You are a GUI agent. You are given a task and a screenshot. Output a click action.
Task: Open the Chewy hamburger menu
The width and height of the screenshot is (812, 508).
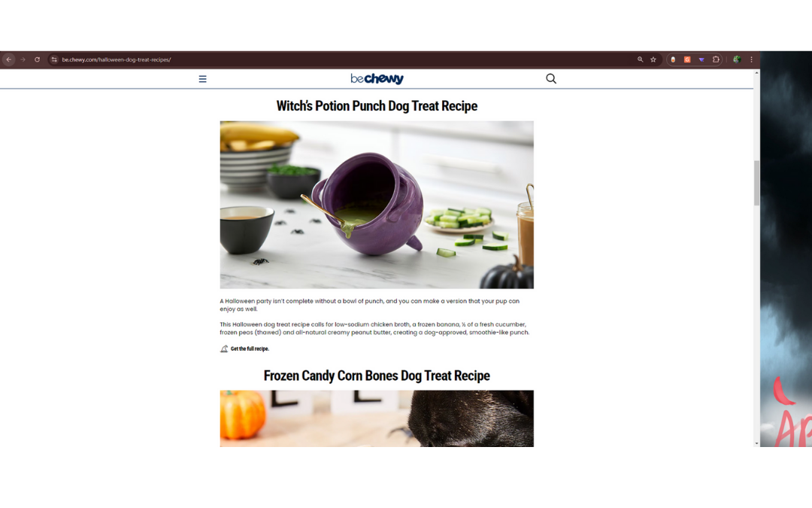click(202, 79)
